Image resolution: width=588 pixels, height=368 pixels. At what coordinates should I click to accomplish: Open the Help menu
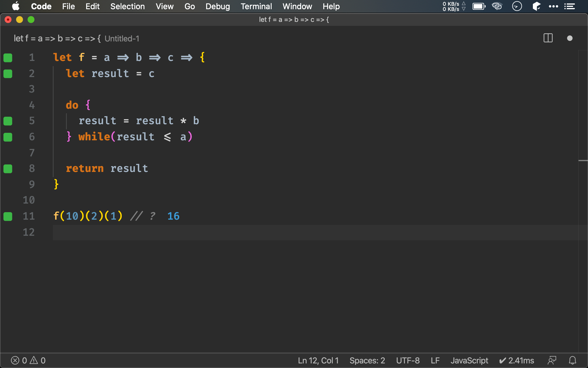pyautogui.click(x=331, y=6)
